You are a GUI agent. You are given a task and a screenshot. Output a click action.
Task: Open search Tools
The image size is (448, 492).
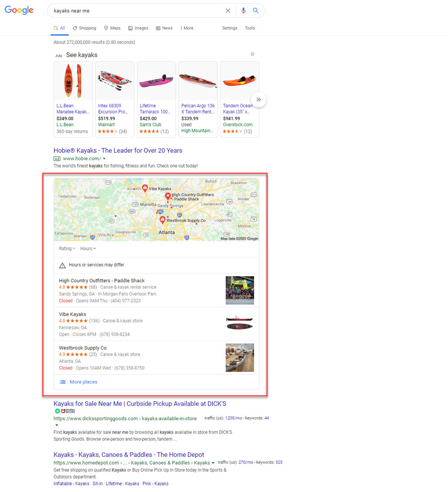click(x=250, y=28)
